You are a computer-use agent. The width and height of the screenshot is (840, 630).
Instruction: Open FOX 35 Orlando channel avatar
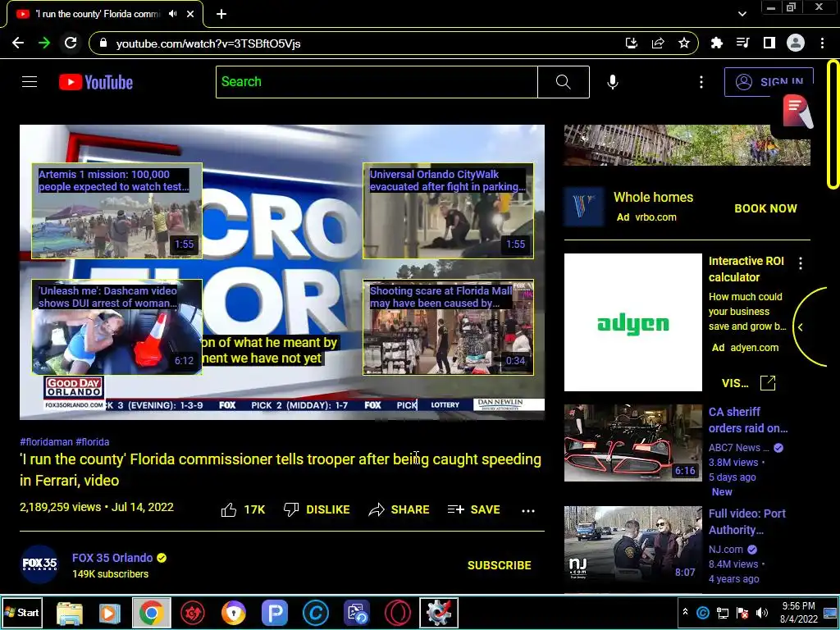[x=39, y=564]
